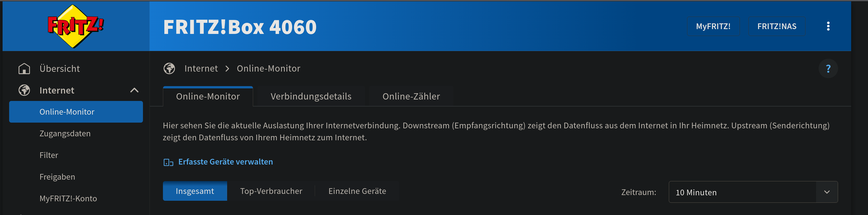Switch view to Einzelne Geräte
The image size is (868, 215).
coord(357,191)
